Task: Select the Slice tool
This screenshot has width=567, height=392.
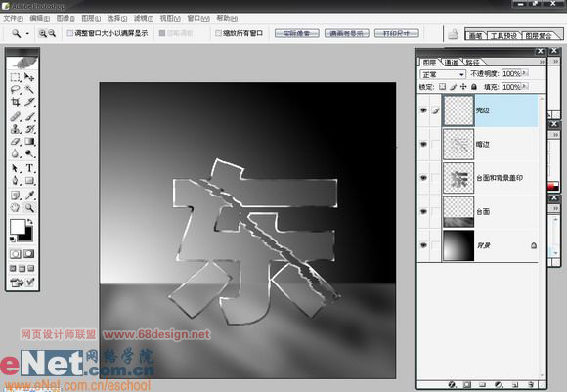Action: (x=29, y=102)
